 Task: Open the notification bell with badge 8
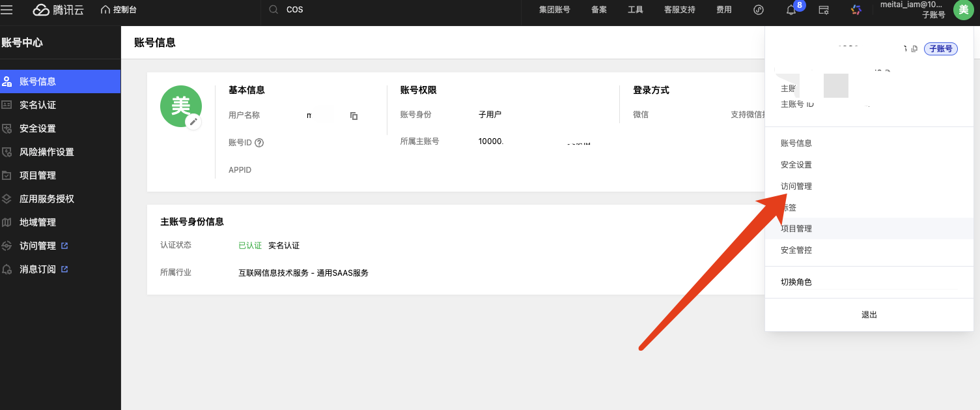pos(792,10)
